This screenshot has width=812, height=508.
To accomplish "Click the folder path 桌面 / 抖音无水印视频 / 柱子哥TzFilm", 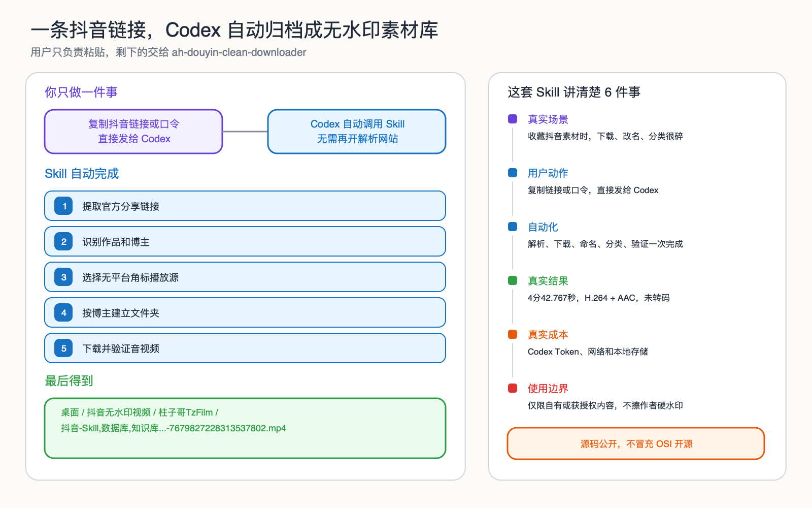I will pyautogui.click(x=140, y=412).
